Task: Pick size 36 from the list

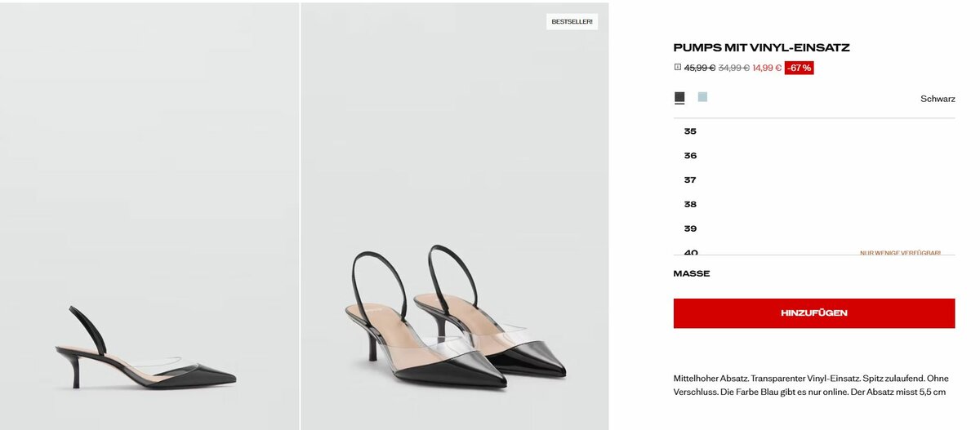Action: click(x=691, y=156)
